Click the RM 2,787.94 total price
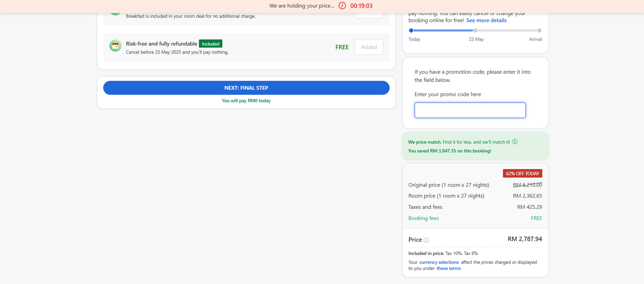The image size is (644, 284). [x=525, y=239]
